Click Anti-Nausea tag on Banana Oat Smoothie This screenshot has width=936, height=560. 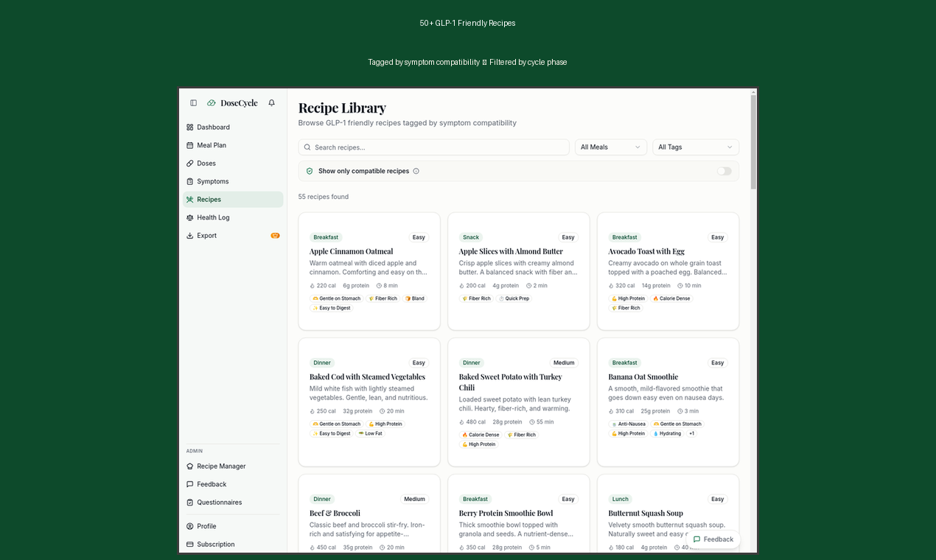(x=629, y=424)
